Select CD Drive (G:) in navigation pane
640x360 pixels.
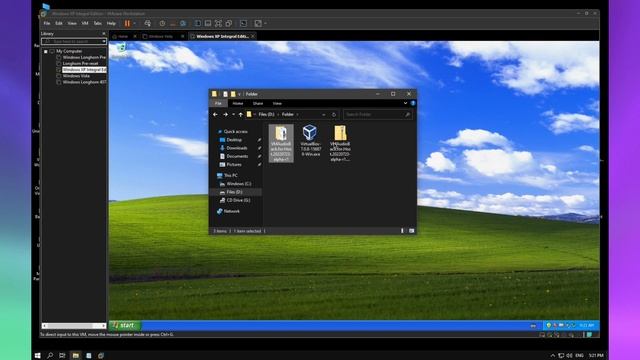[238, 200]
